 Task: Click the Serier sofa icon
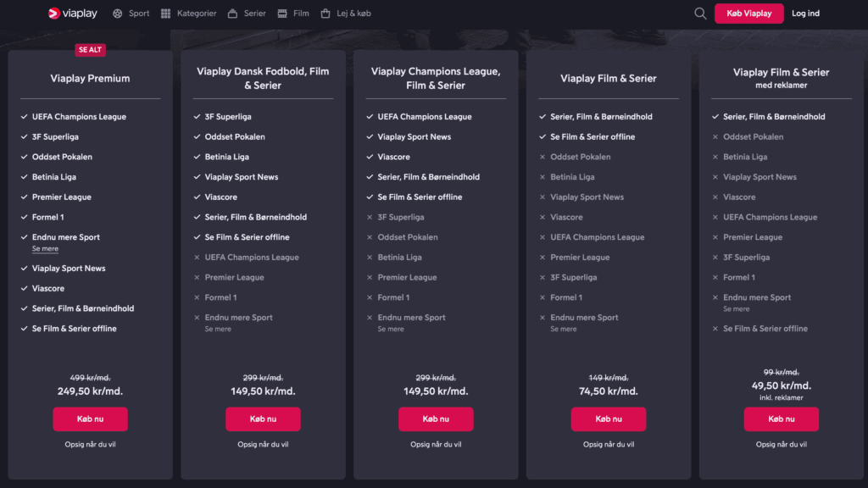click(x=232, y=14)
